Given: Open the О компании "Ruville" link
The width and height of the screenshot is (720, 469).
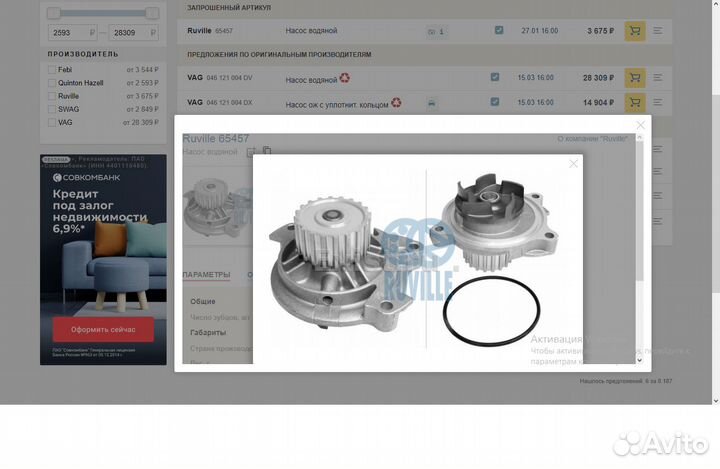Looking at the screenshot, I should (593, 138).
